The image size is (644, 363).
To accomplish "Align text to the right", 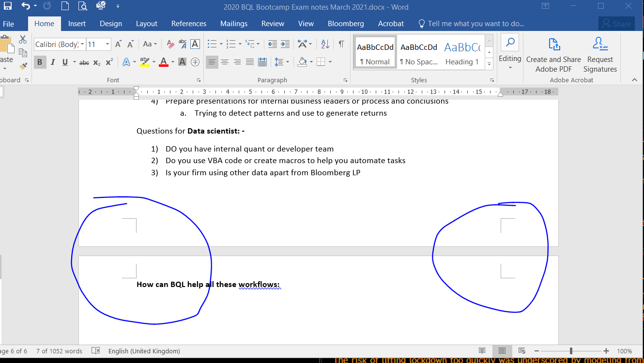I will point(237,62).
